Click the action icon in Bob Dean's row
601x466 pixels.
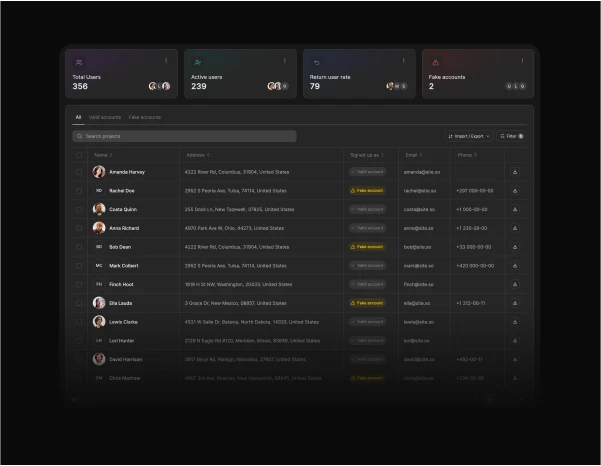click(x=515, y=247)
